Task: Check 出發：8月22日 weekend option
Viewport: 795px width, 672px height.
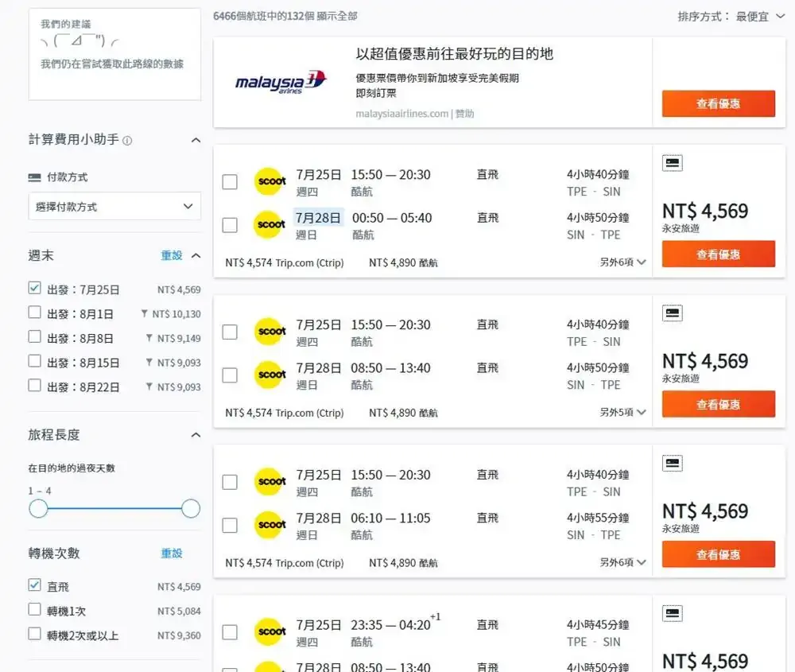Action: click(x=34, y=386)
